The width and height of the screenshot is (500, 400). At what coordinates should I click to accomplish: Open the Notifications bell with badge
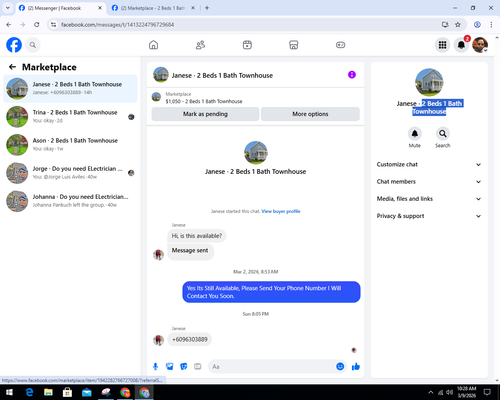tap(461, 45)
